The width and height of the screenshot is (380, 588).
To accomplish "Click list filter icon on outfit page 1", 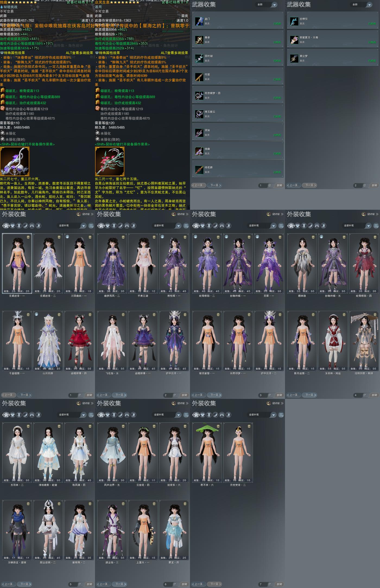I will [x=91, y=226].
